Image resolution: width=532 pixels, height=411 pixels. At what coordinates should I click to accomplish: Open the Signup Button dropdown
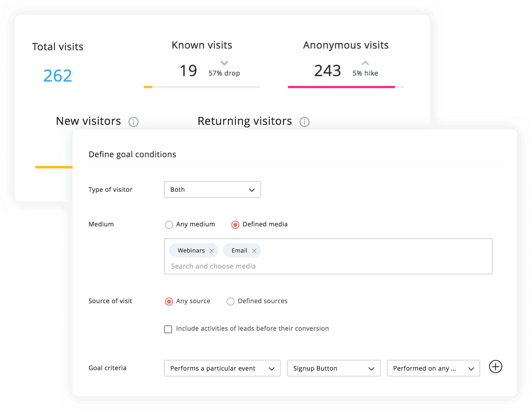click(x=334, y=368)
